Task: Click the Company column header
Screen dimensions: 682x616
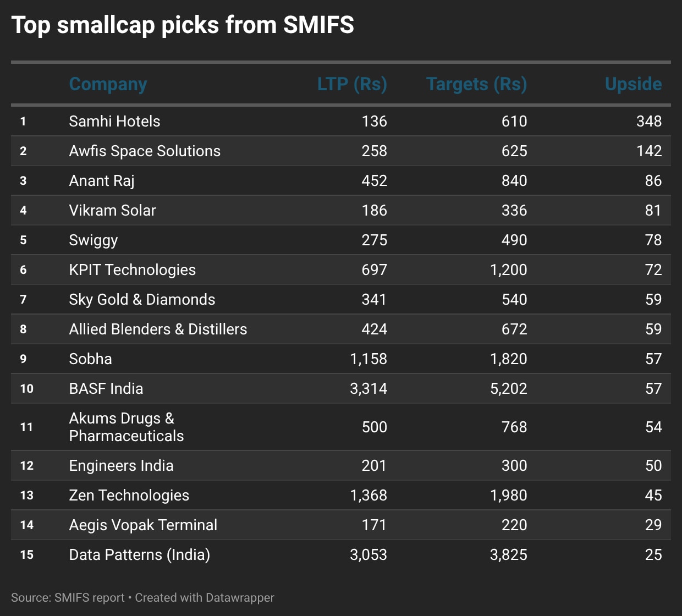Action: 108,84
